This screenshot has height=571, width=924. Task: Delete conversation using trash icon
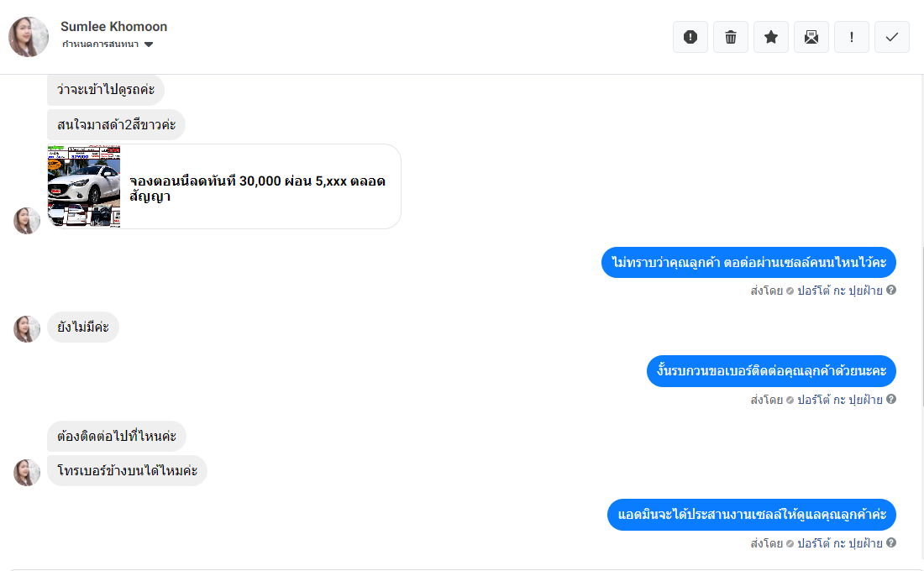731,37
